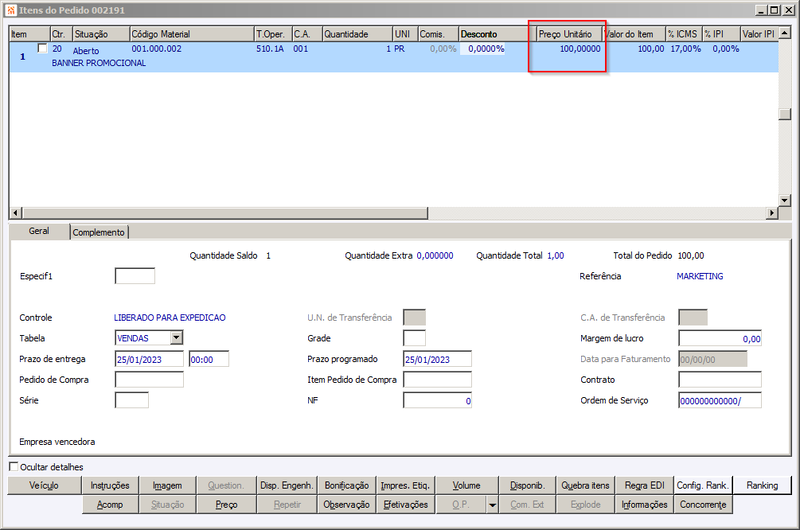Click the Volume button
Viewport: 800px width, 530px height.
point(466,486)
